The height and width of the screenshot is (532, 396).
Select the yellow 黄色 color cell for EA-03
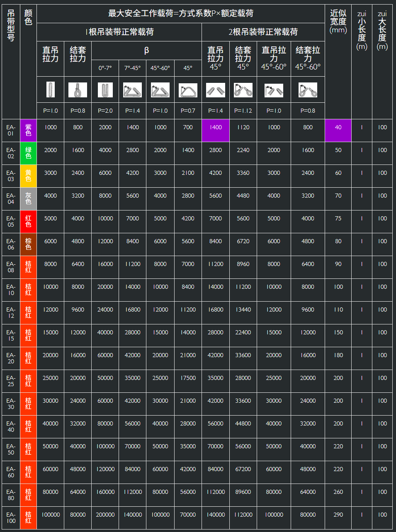[x=28, y=176]
